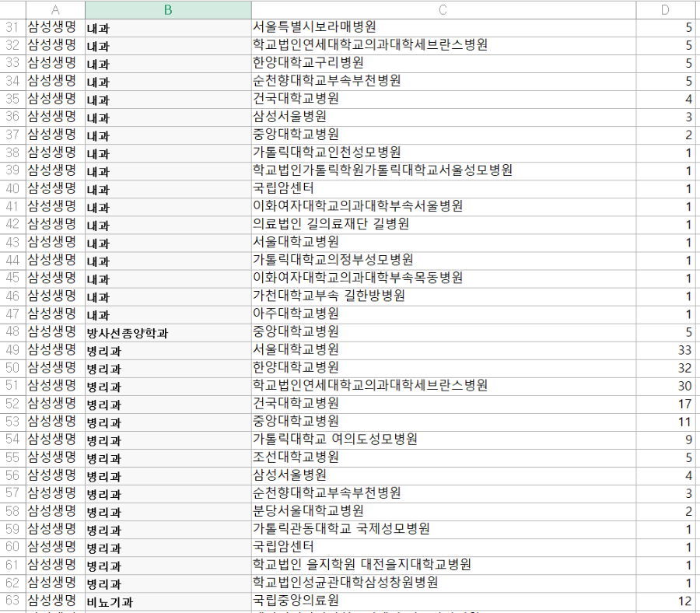Click 내과 cell in row 47

pos(168,315)
